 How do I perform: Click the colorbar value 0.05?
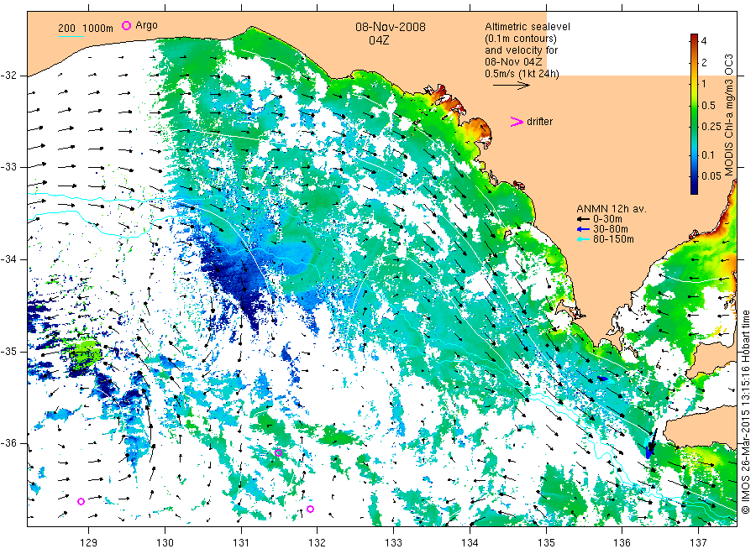point(711,176)
